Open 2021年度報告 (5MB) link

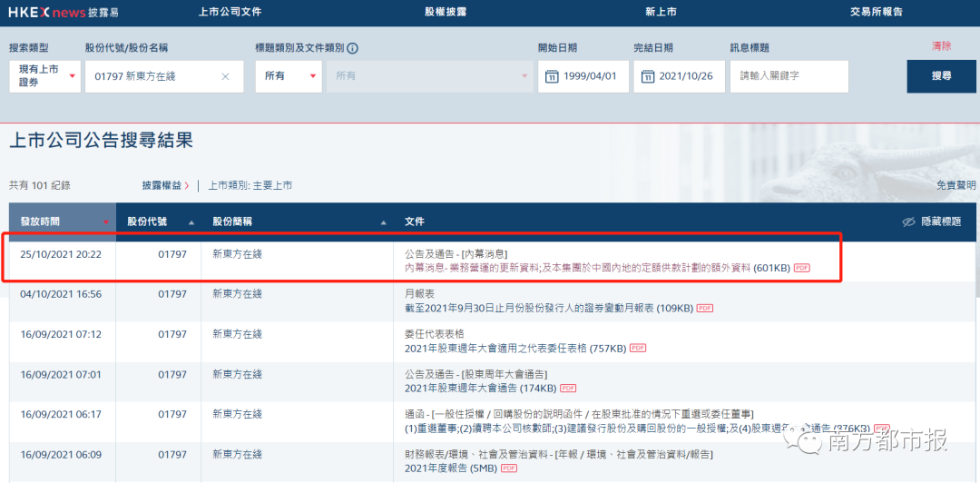(452, 468)
